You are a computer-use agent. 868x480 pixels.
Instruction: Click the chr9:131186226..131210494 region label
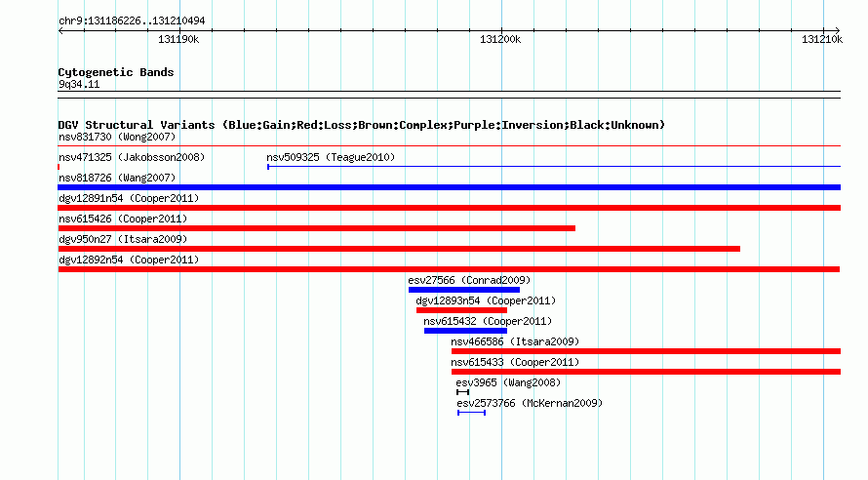(x=132, y=20)
